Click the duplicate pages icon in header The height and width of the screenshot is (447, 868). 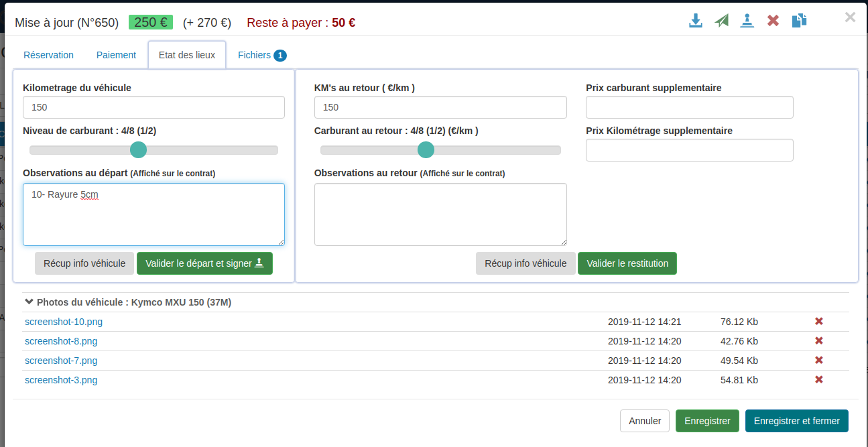[799, 21]
